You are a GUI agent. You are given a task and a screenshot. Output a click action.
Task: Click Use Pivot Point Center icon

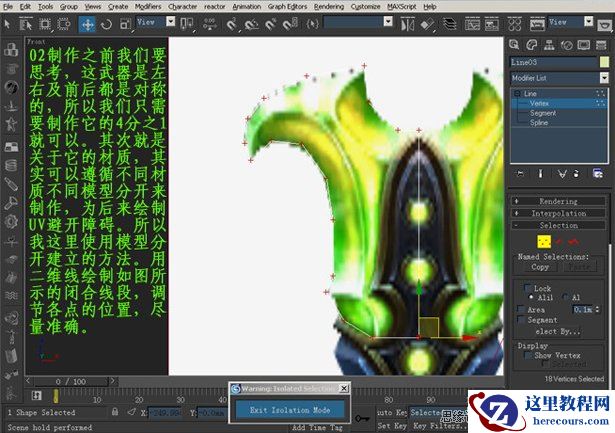point(186,24)
